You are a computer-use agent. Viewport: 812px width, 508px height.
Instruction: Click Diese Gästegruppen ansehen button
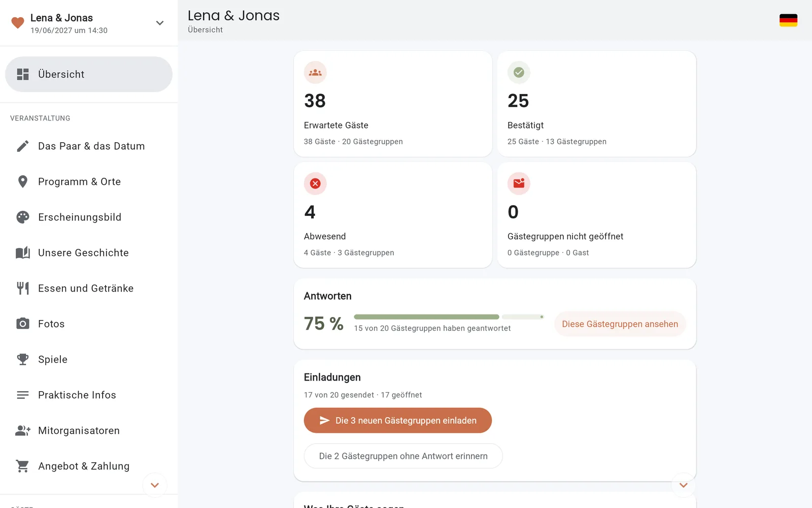620,324
